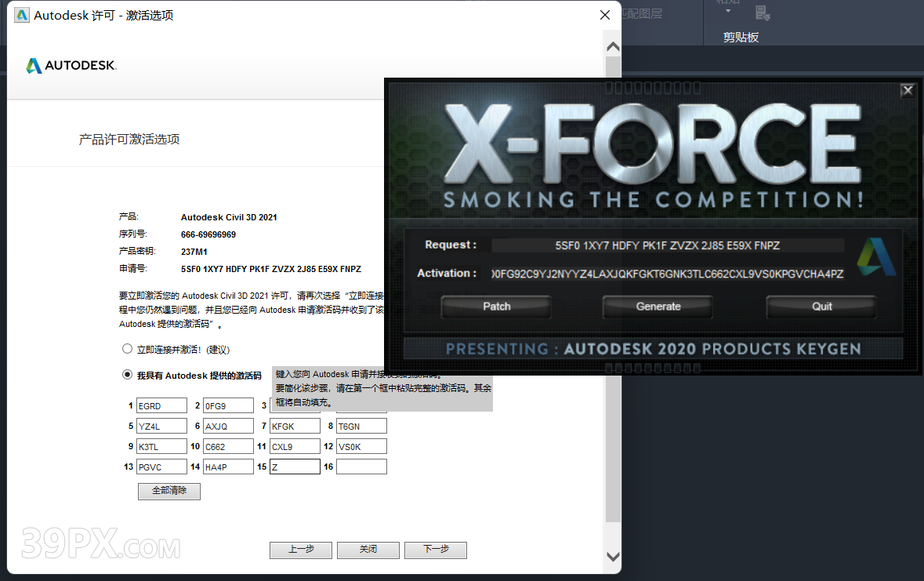924x581 pixels.
Task: Click the Activation field in X-Force
Action: [668, 274]
